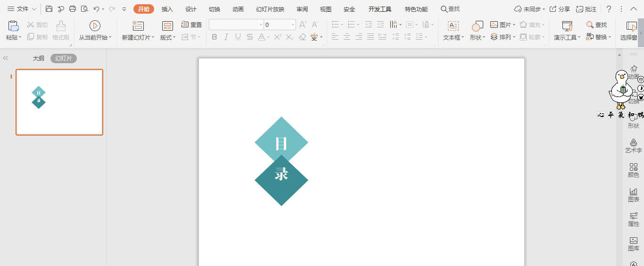Expand the 版式 layout dropdown
644x266 pixels.
point(168,37)
